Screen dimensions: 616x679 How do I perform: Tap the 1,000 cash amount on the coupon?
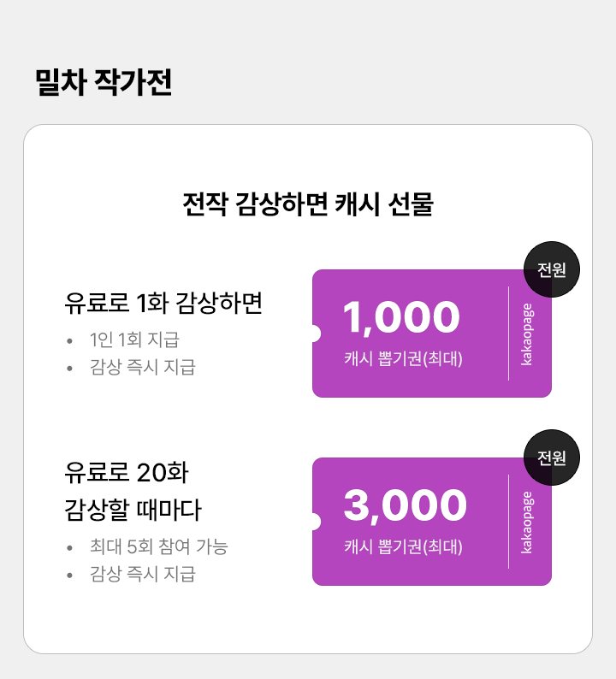[x=401, y=317]
